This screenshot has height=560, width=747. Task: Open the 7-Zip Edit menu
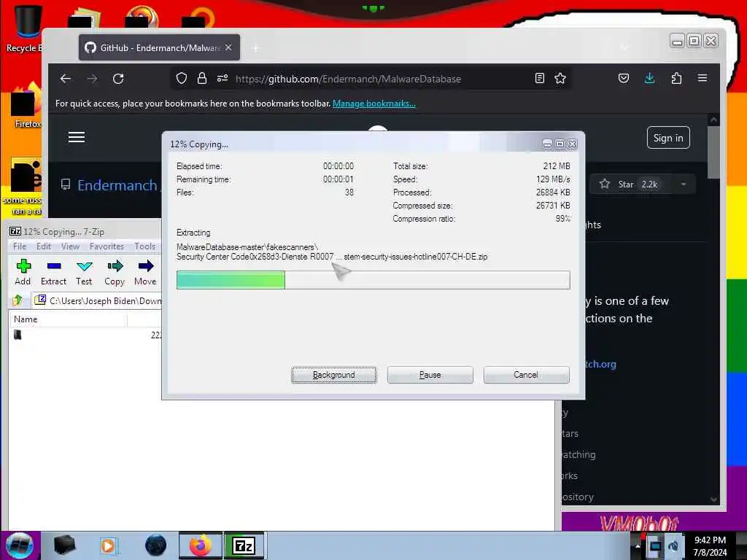pyautogui.click(x=43, y=246)
